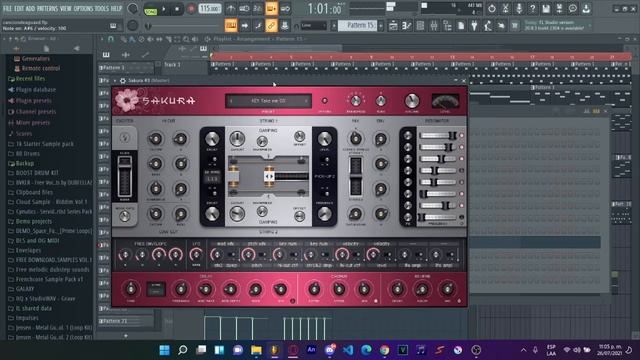The width and height of the screenshot is (640, 360).
Task: Toggle the countdown before recording icon
Action: click(258, 9)
